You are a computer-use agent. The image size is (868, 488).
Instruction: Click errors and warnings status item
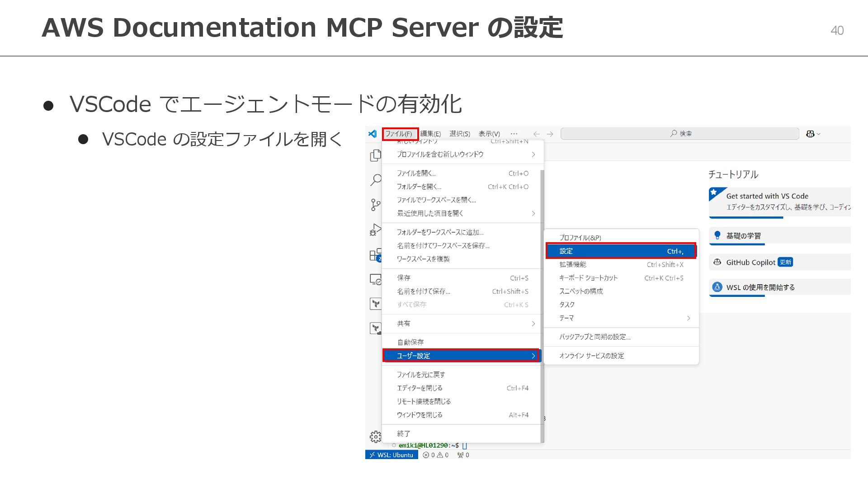[x=436, y=455]
